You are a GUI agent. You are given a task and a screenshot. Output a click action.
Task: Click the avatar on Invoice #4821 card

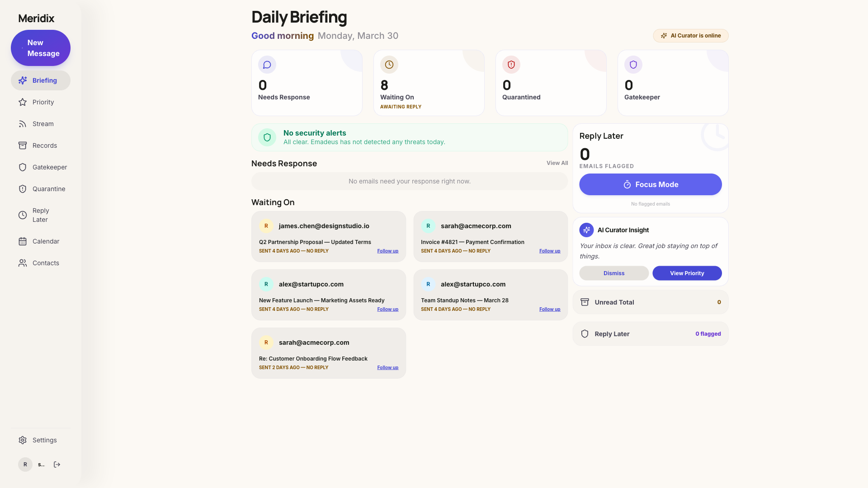pos(428,226)
